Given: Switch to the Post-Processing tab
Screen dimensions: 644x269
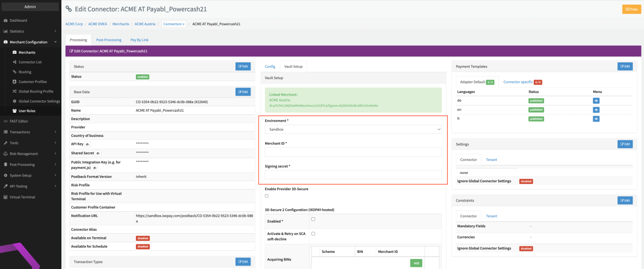Looking at the screenshot, I should pyautogui.click(x=109, y=40).
